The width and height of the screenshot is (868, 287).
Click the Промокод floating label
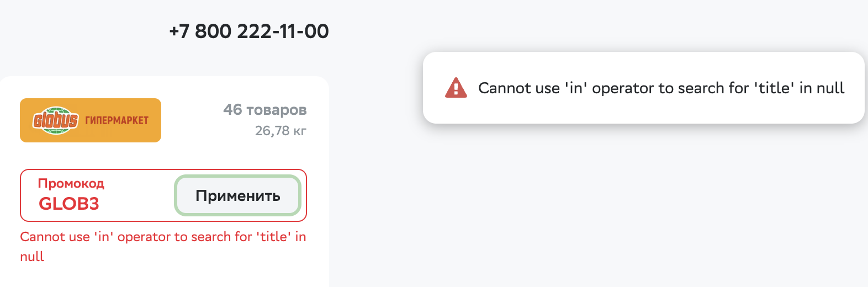[x=71, y=183]
